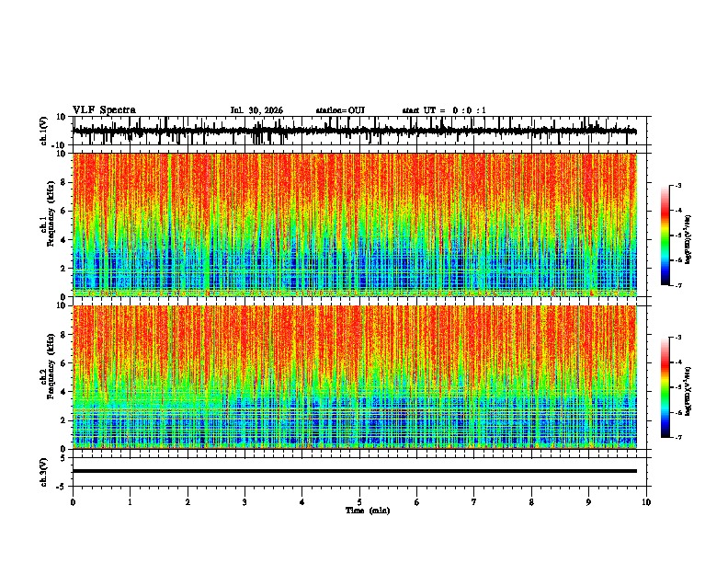728x563 pixels.
Task: Click time axis tick label 2
Action: (x=188, y=501)
